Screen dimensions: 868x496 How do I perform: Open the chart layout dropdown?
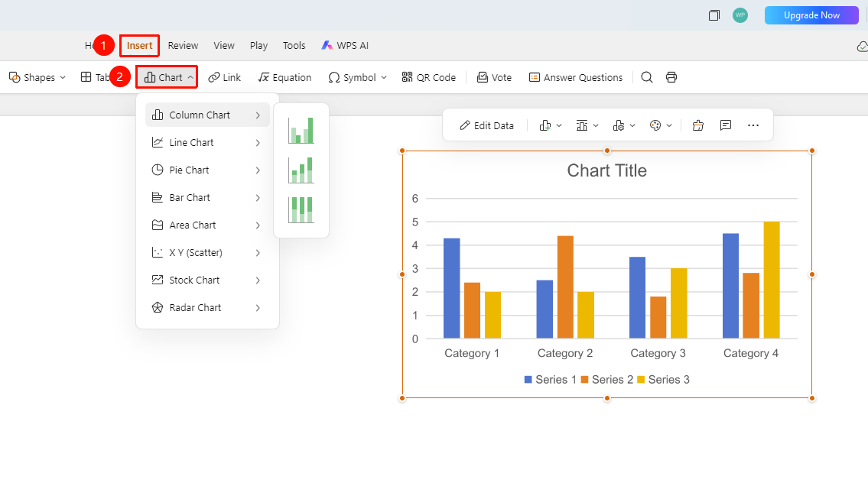587,125
